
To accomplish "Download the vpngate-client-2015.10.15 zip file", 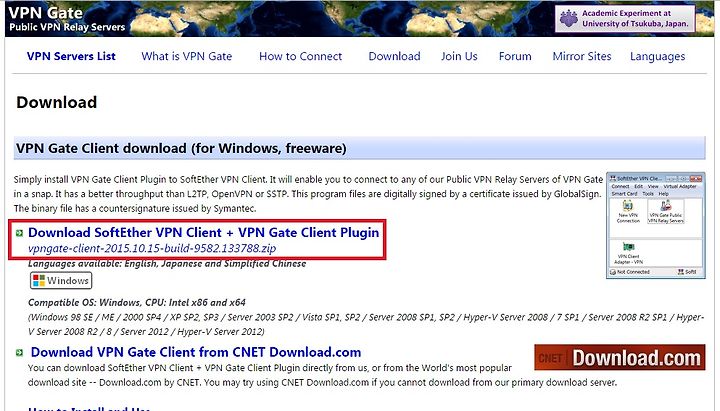I will tap(152, 248).
